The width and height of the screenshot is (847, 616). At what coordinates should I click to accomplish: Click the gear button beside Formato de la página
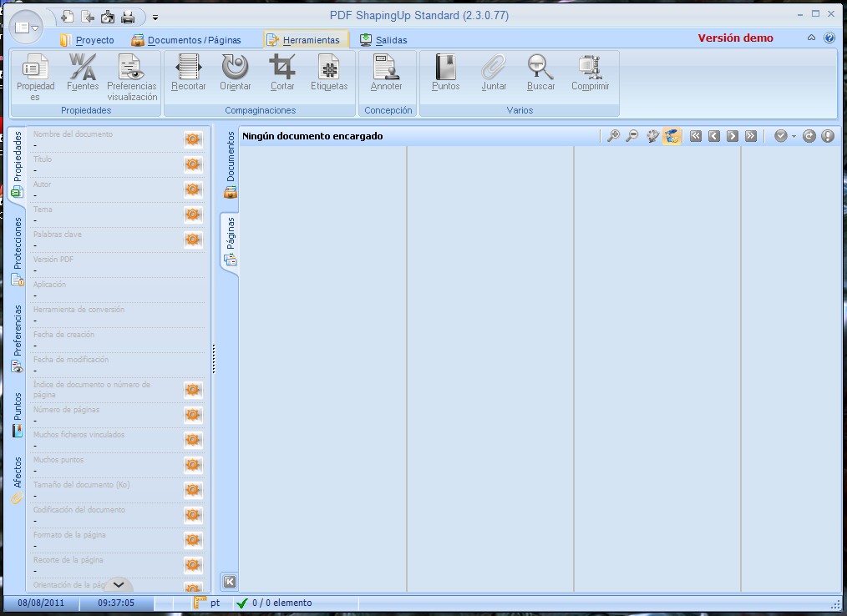coord(193,540)
